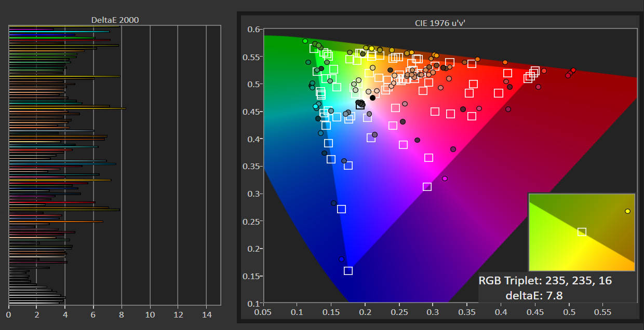Click the 14 label on DeltaE axis
The width and height of the screenshot is (644, 330).
coord(206,314)
